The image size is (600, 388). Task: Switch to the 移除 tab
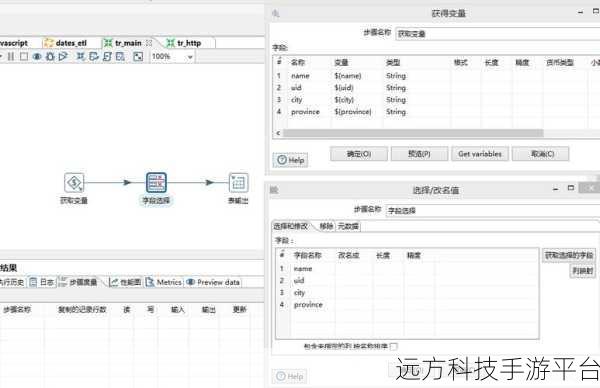(x=326, y=226)
